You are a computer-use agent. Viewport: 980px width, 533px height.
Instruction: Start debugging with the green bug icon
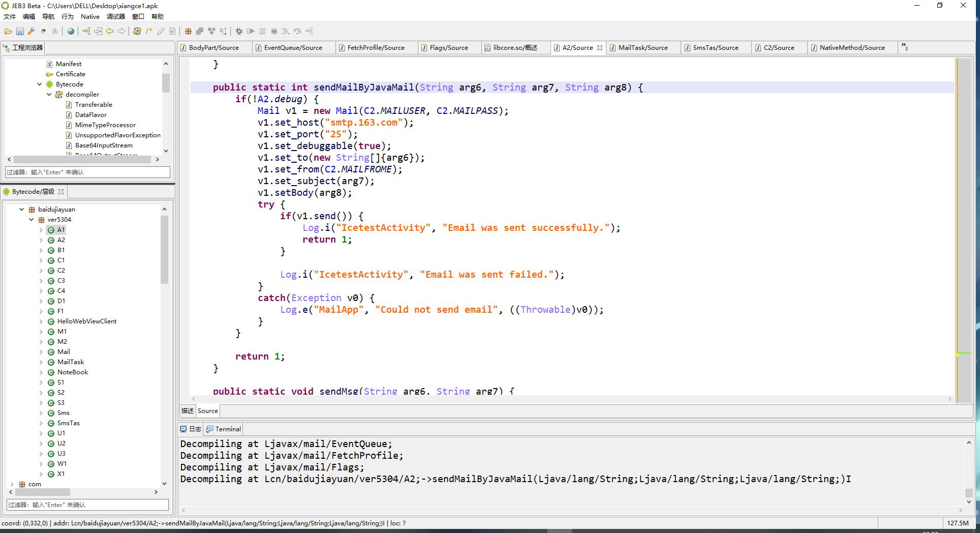(239, 31)
